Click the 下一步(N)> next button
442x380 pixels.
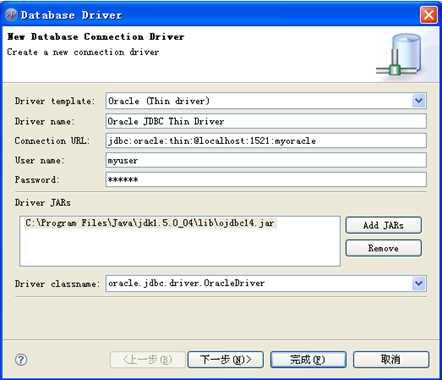(226, 360)
